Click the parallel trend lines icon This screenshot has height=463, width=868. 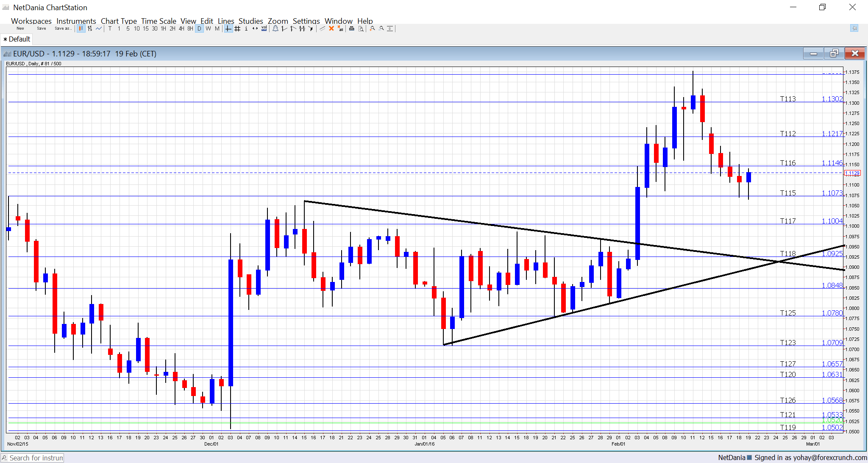pos(322,28)
